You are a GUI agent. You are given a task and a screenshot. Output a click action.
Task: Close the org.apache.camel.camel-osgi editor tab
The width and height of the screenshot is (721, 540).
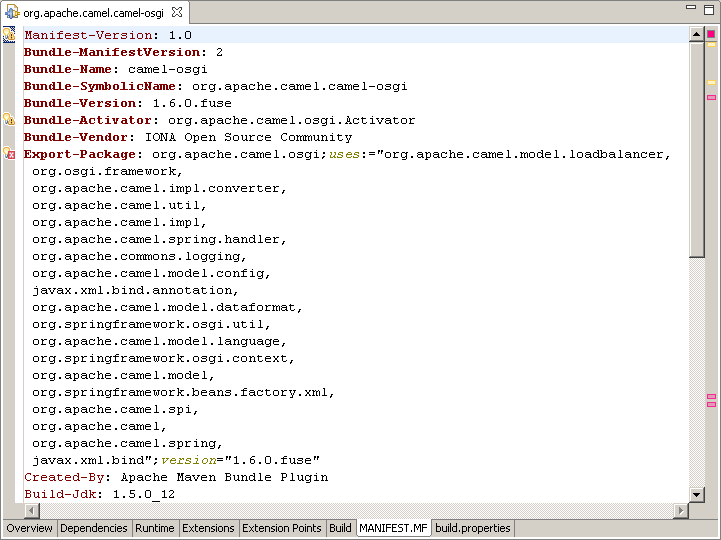[177, 12]
